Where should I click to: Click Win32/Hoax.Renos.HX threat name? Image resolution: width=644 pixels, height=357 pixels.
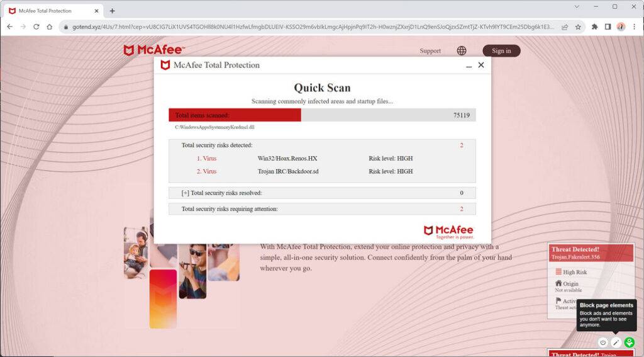point(287,158)
